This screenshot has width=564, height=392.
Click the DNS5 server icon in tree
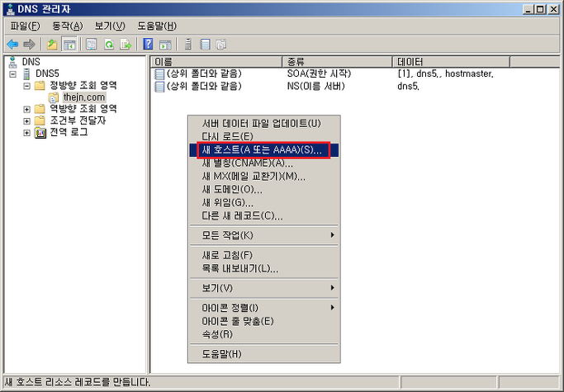tap(26, 74)
